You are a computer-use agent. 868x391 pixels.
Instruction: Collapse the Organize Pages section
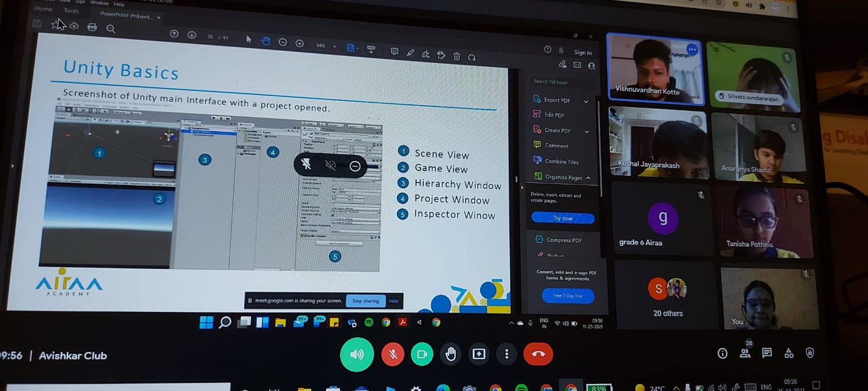[x=588, y=178]
